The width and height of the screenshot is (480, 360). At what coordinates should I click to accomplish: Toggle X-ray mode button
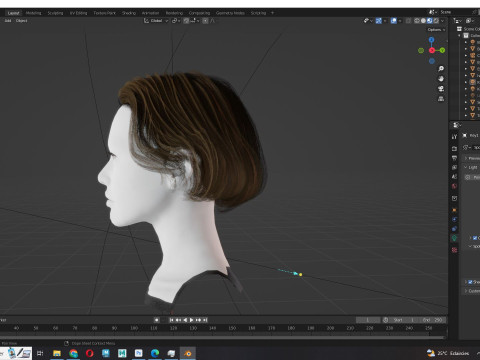tap(408, 21)
